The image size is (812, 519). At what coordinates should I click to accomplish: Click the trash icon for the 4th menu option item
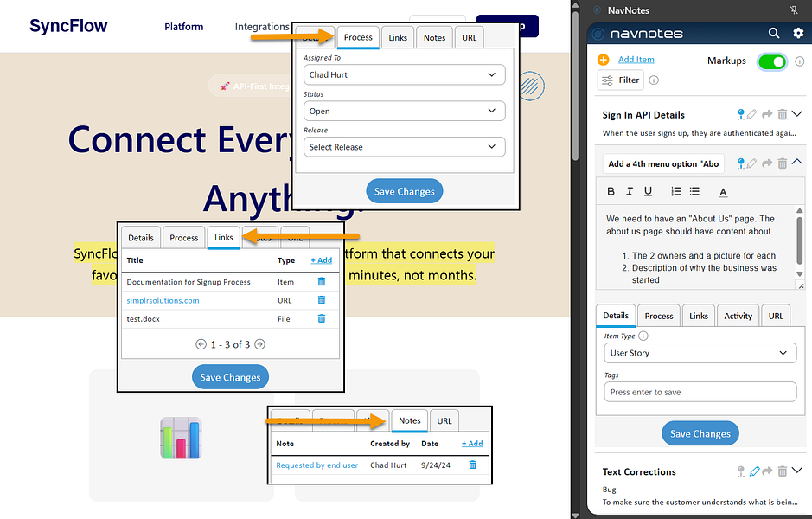tap(783, 163)
